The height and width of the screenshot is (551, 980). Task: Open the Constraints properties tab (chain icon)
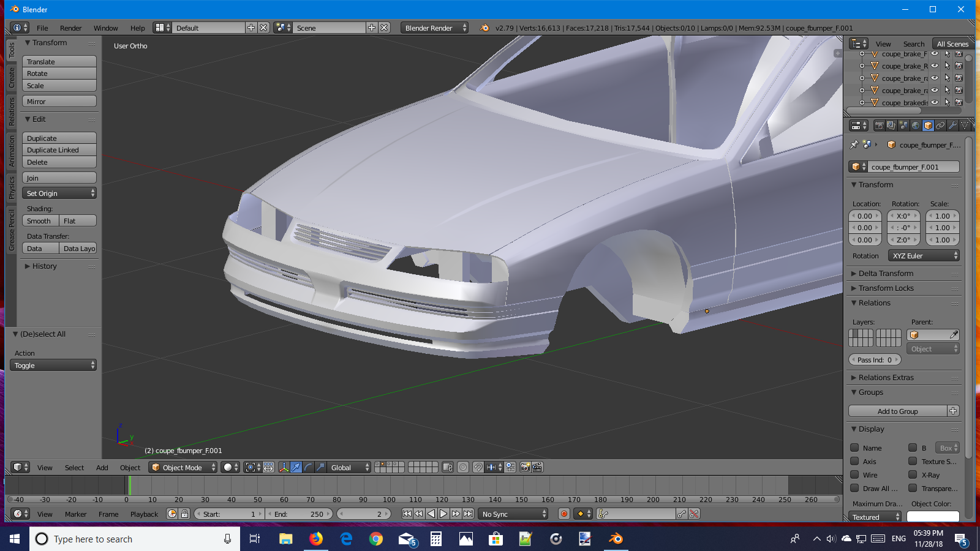tap(940, 126)
